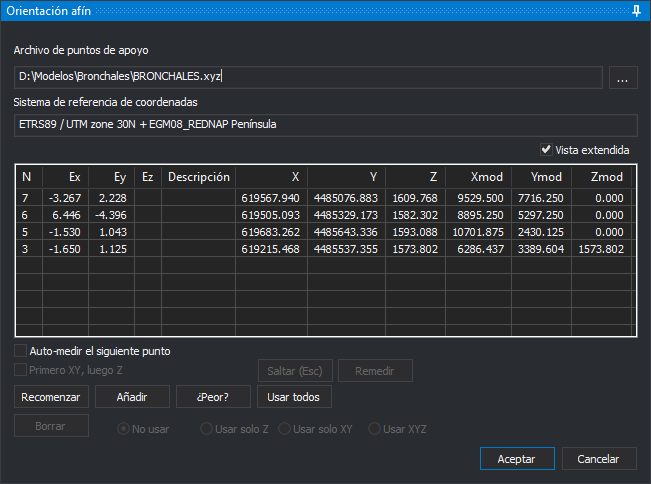Click the Descripción column header

coord(198,177)
